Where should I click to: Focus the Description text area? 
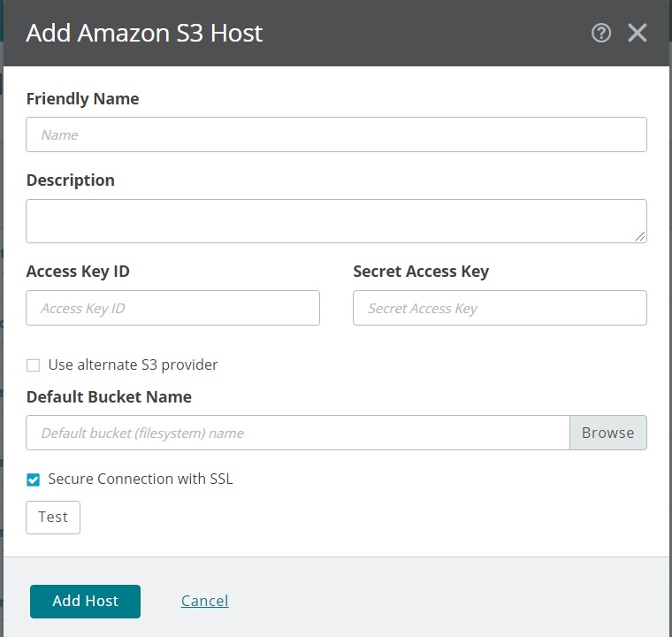coord(336,220)
